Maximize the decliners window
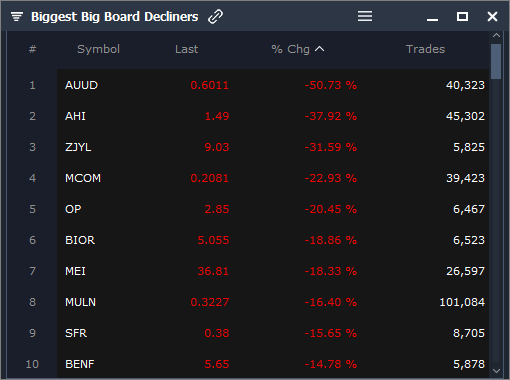The width and height of the screenshot is (510, 380). click(462, 16)
